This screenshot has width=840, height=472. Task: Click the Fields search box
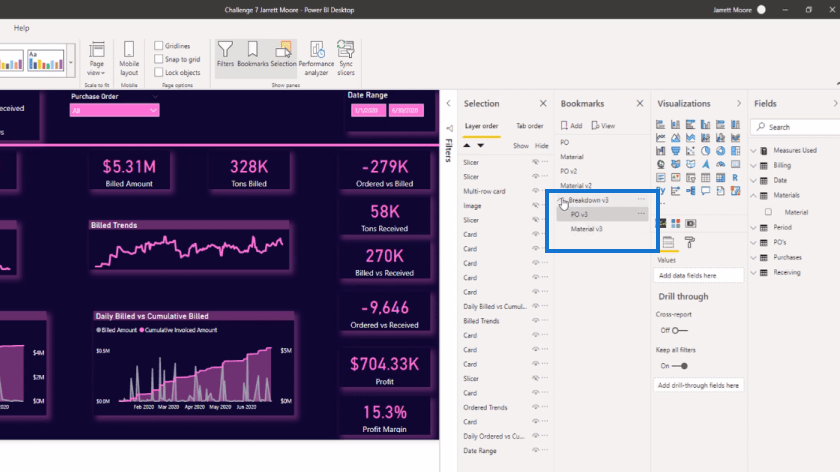point(796,127)
